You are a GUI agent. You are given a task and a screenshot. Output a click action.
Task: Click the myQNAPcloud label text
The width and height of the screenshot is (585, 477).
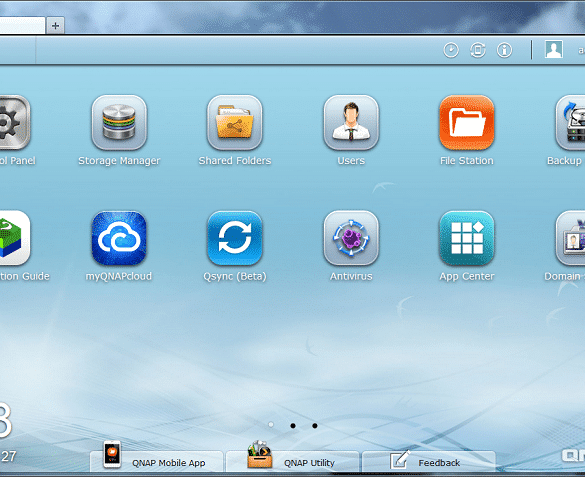[x=119, y=276]
